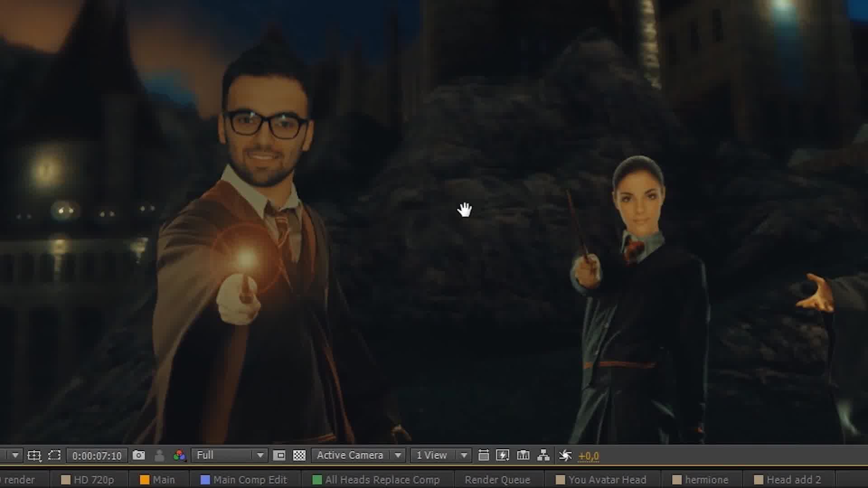Viewport: 868px width, 488px height.
Task: Click the current time 0:00:07:10 field
Action: (x=97, y=455)
